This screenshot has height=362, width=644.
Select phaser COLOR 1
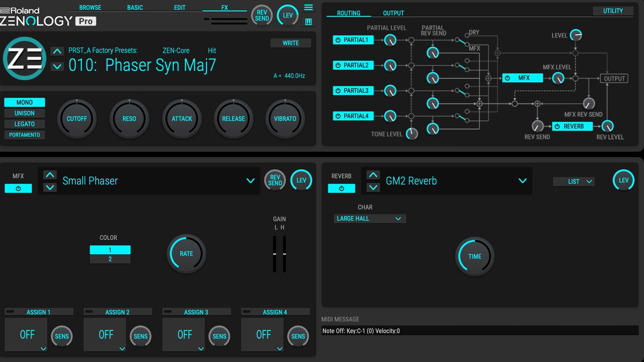tap(110, 250)
